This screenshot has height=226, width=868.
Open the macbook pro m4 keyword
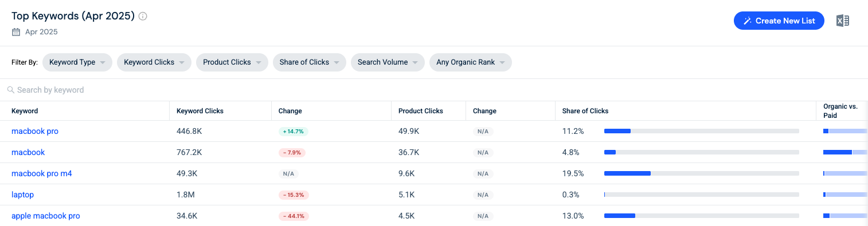point(42,173)
